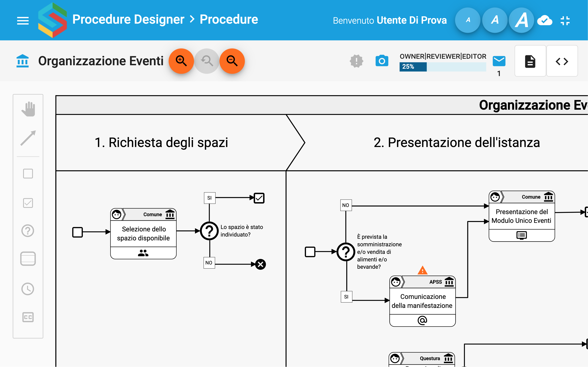Image resolution: width=588 pixels, height=367 pixels.
Task: Select largest font size A button
Action: [x=521, y=20]
